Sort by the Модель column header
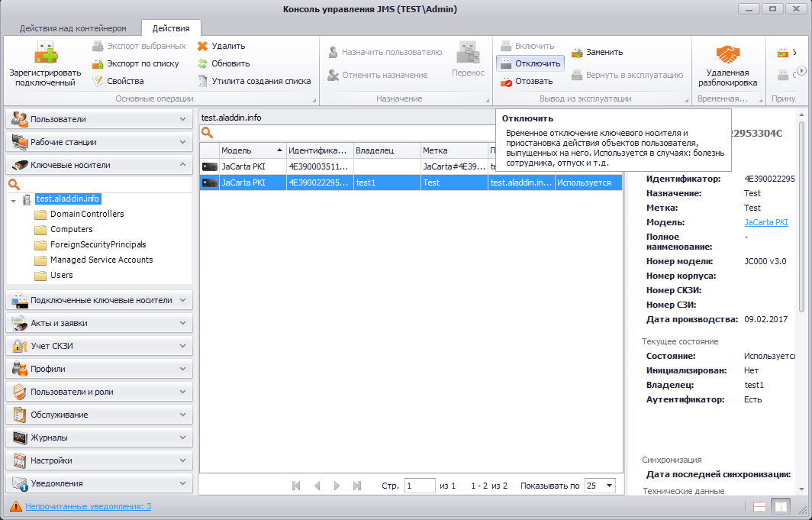The width and height of the screenshot is (812, 520). coord(253,150)
